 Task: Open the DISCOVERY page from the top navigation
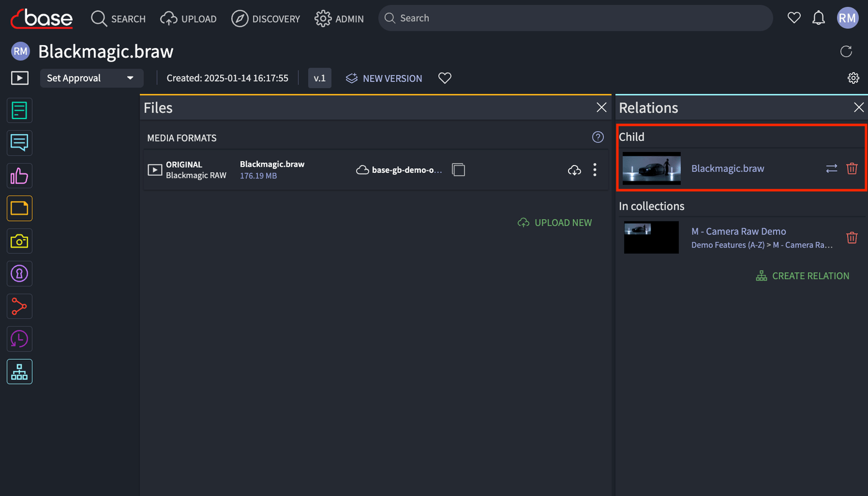pyautogui.click(x=266, y=19)
